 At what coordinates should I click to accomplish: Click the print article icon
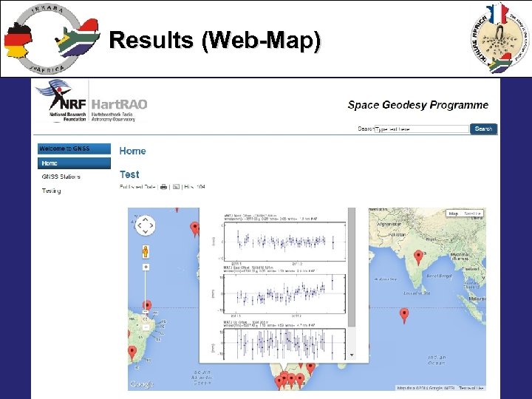163,187
